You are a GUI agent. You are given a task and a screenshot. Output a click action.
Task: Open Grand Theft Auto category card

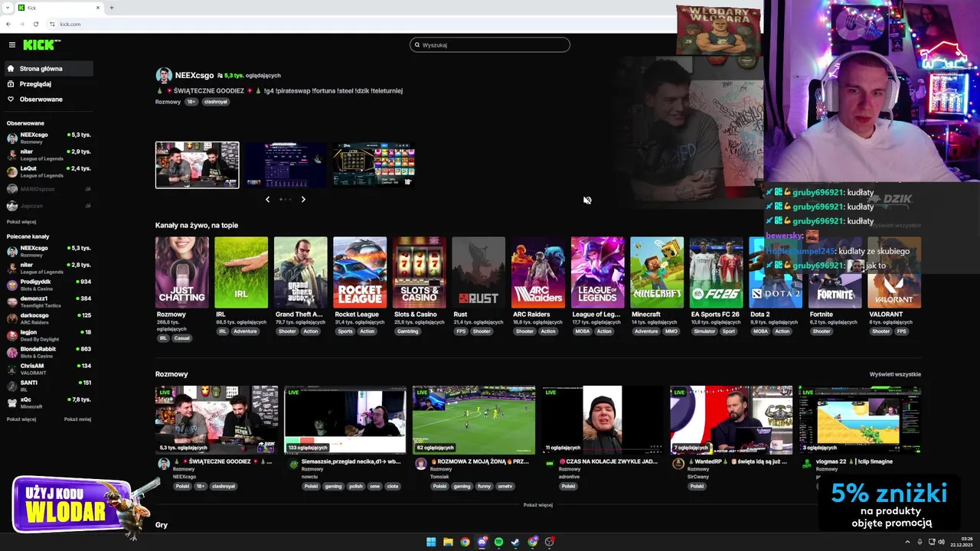pos(300,272)
